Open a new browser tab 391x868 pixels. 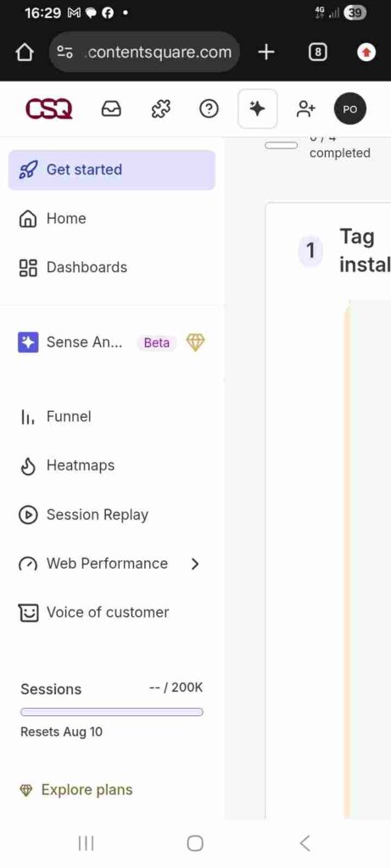point(266,53)
